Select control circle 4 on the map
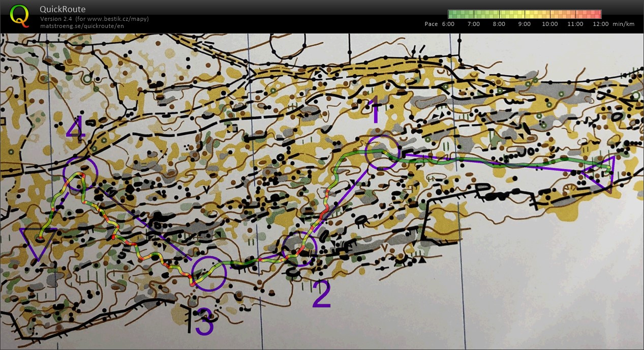Screen dimensions: 644x350 80,173
